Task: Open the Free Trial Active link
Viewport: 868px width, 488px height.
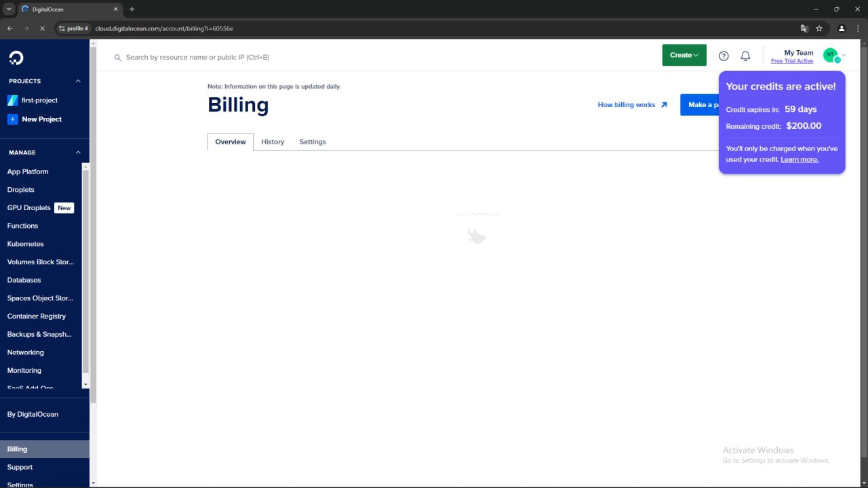Action: pyautogui.click(x=792, y=60)
